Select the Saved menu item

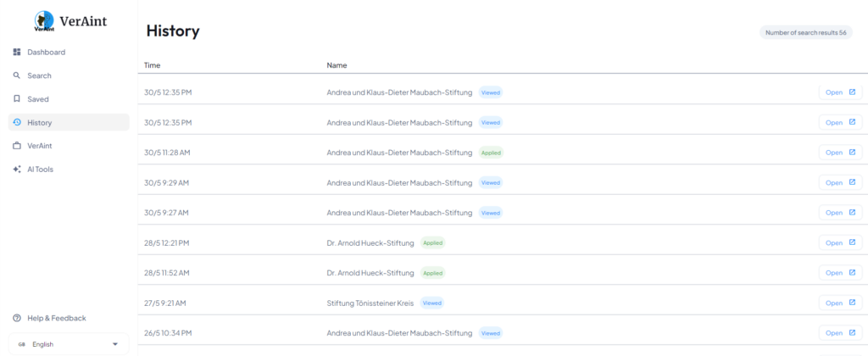point(38,99)
